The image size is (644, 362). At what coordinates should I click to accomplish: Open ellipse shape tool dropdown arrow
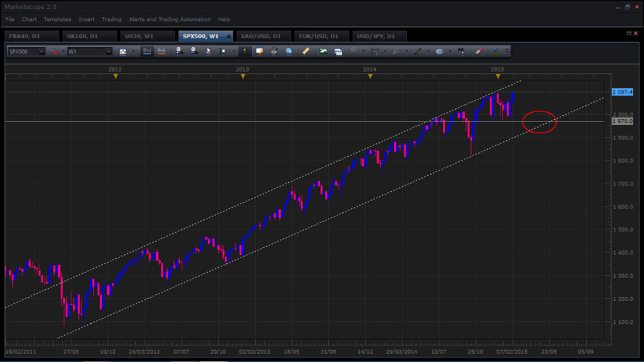(450, 52)
